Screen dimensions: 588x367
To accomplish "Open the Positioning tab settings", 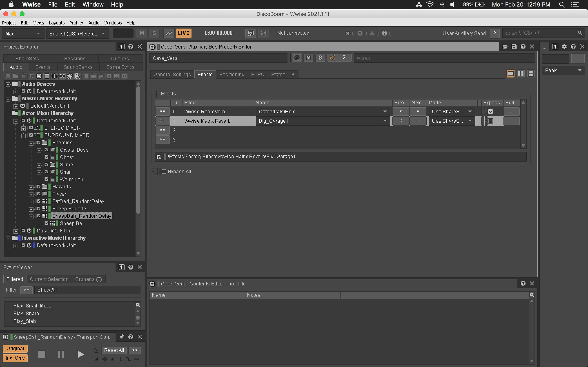I will click(x=231, y=74).
